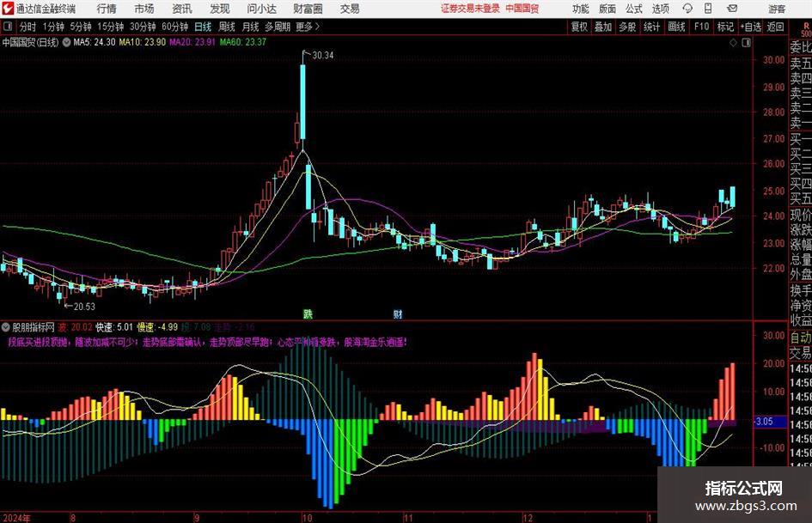
Task: Click the MA5: 24.30 label
Action: pos(95,42)
